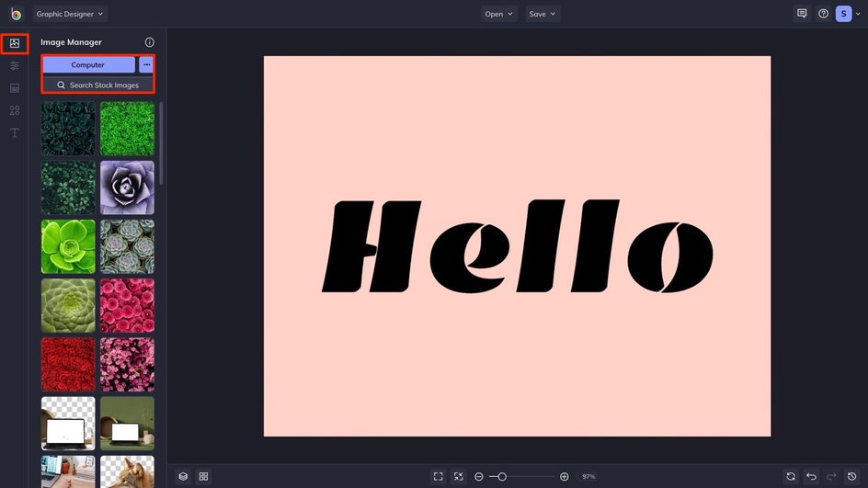Image resolution: width=868 pixels, height=488 pixels.
Task: Expand the account chevron next to avatar
Action: tap(858, 14)
